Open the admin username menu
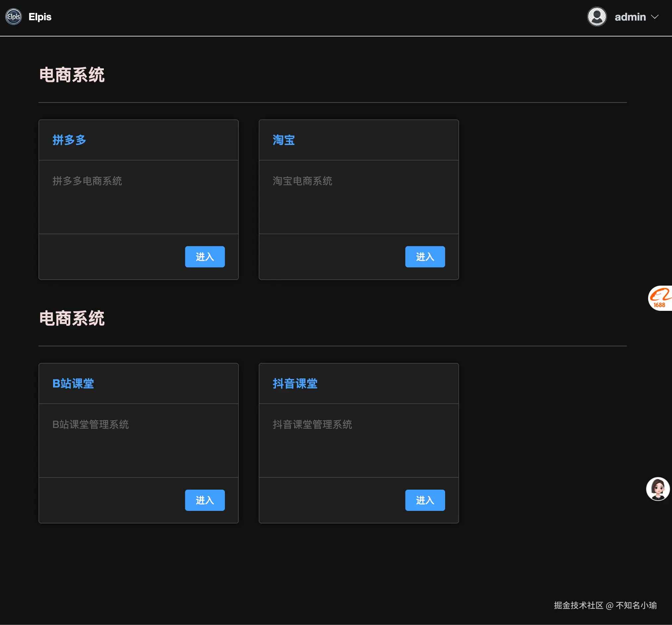 (630, 17)
